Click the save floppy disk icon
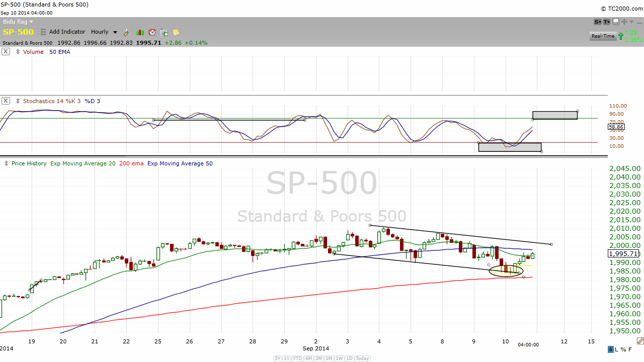Screen dimensions: 644x362 [x=616, y=22]
